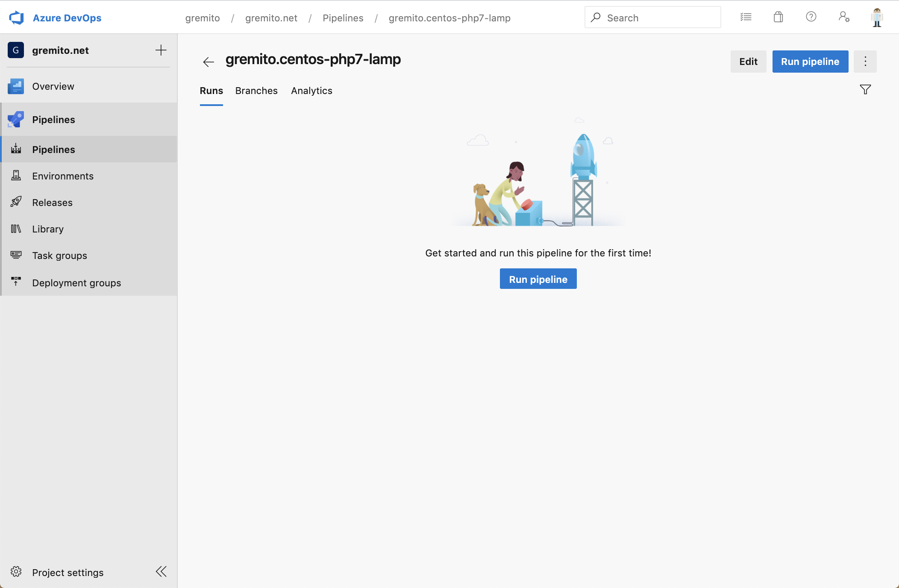Click the user profile avatar

[x=876, y=18]
